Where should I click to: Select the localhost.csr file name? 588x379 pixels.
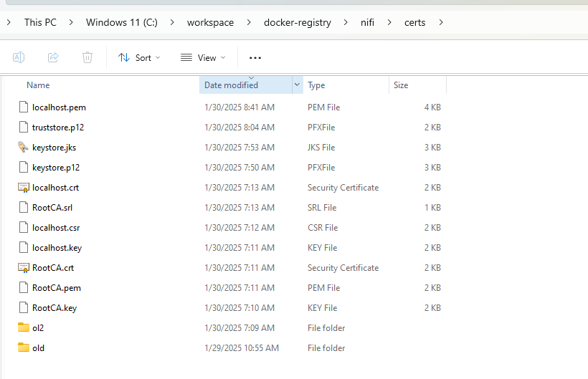[56, 228]
